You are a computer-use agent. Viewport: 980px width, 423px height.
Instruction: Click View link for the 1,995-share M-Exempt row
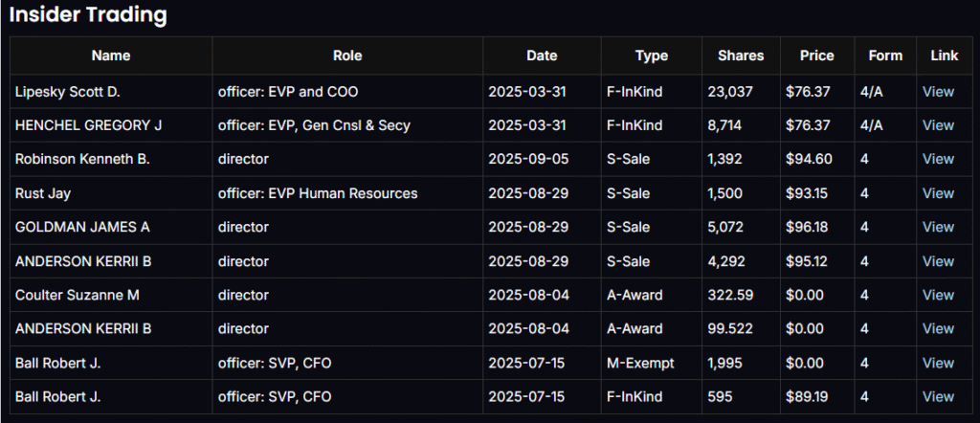(x=938, y=363)
